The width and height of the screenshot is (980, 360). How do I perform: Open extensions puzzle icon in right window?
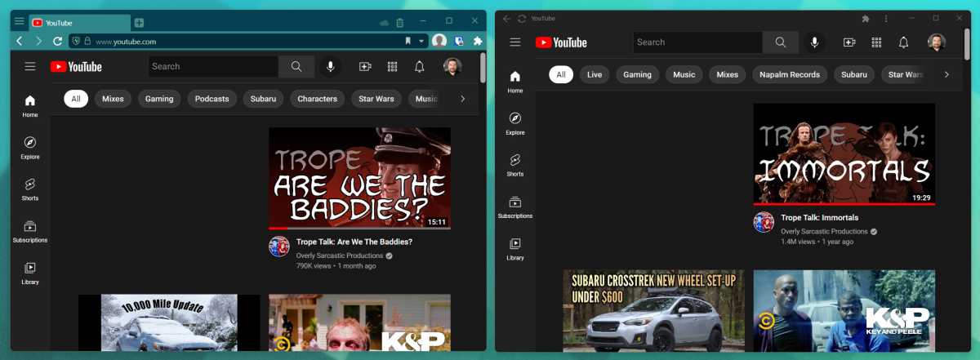(866, 18)
